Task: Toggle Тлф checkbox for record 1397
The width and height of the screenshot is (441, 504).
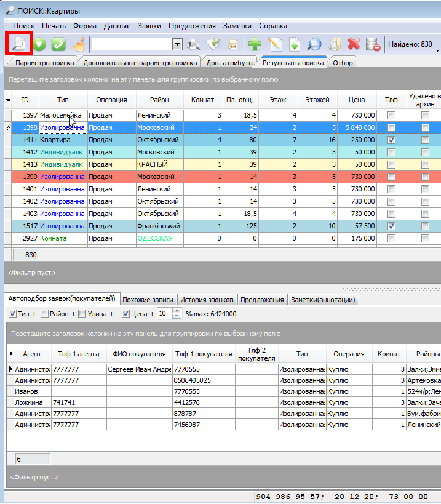Action: 391,115
